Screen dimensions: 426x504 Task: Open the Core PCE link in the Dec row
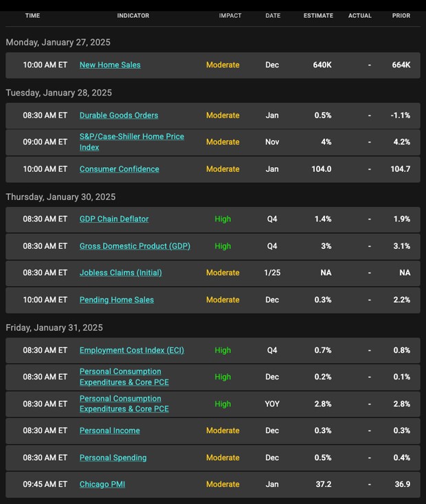[x=124, y=377]
